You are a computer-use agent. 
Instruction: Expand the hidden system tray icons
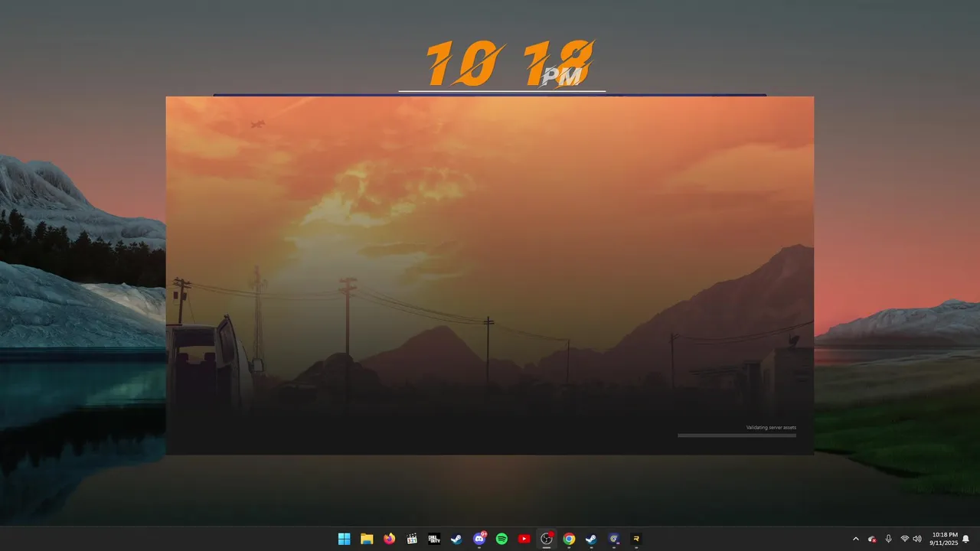click(856, 539)
